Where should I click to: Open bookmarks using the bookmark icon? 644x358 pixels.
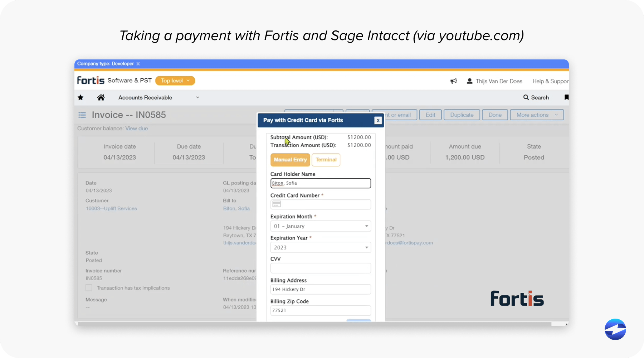566,97
